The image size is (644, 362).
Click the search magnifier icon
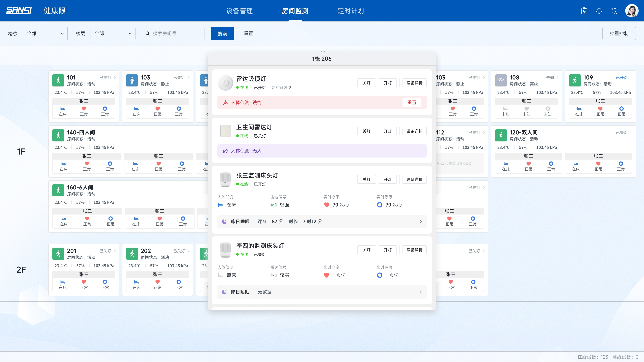pyautogui.click(x=148, y=34)
